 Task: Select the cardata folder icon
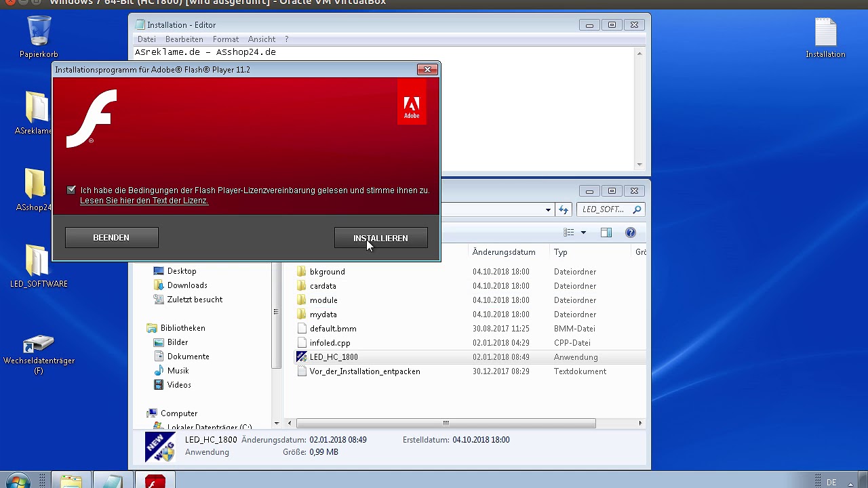tap(302, 285)
